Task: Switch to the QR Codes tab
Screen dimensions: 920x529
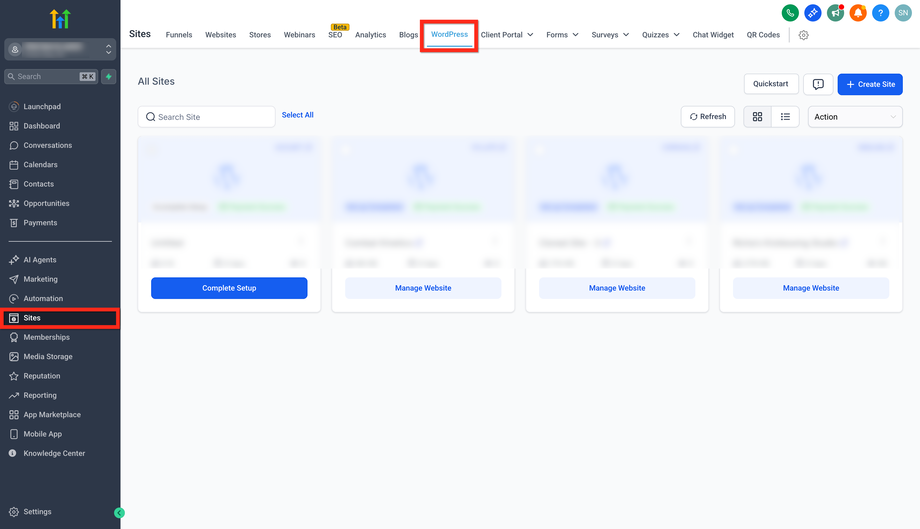Action: click(x=763, y=35)
